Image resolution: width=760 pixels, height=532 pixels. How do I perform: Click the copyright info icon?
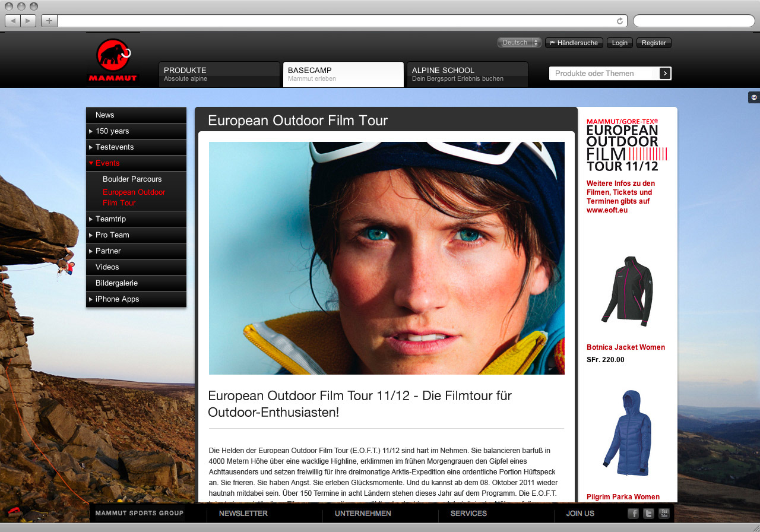[754, 97]
